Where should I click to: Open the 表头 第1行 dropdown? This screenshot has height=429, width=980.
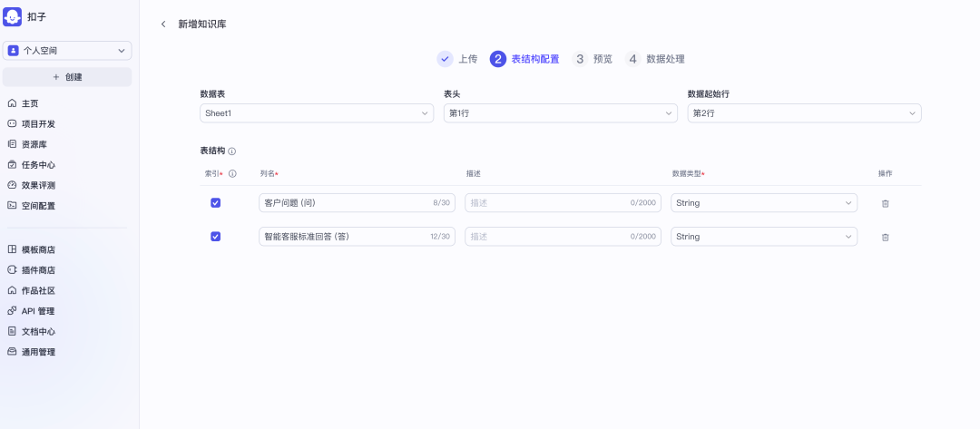(560, 113)
